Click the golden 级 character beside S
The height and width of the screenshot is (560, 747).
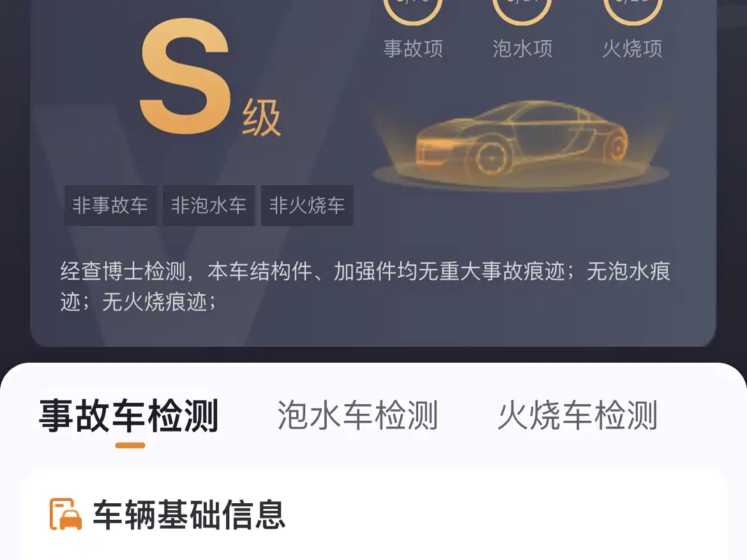(x=262, y=118)
